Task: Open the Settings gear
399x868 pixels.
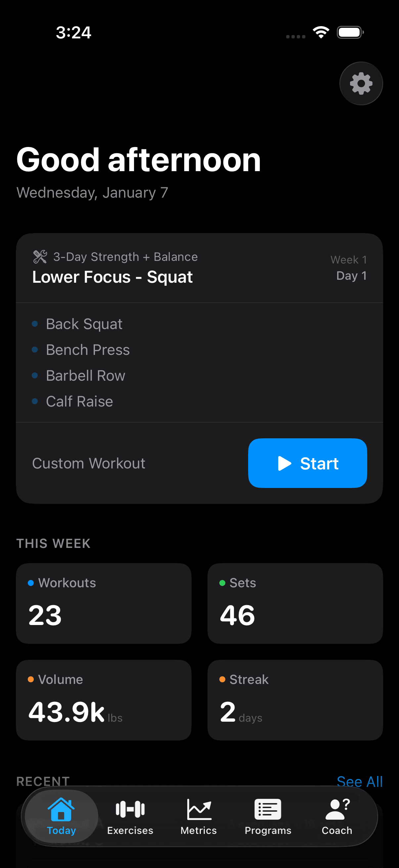Action: (x=361, y=83)
